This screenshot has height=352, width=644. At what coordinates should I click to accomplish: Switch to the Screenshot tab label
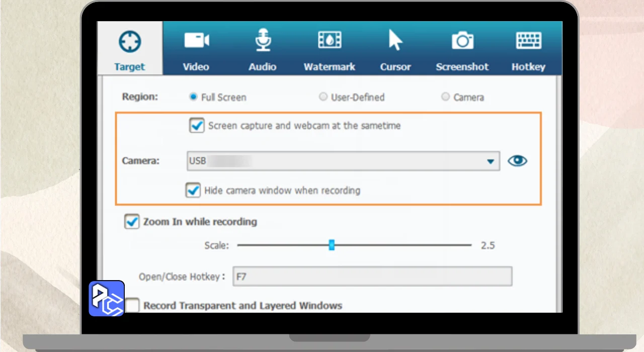tap(462, 67)
